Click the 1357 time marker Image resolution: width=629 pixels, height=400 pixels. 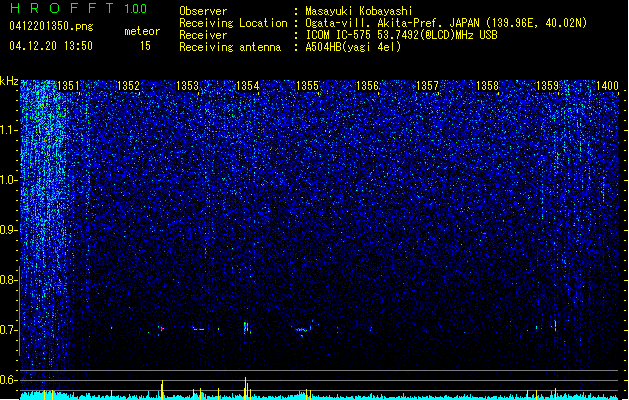coord(427,85)
